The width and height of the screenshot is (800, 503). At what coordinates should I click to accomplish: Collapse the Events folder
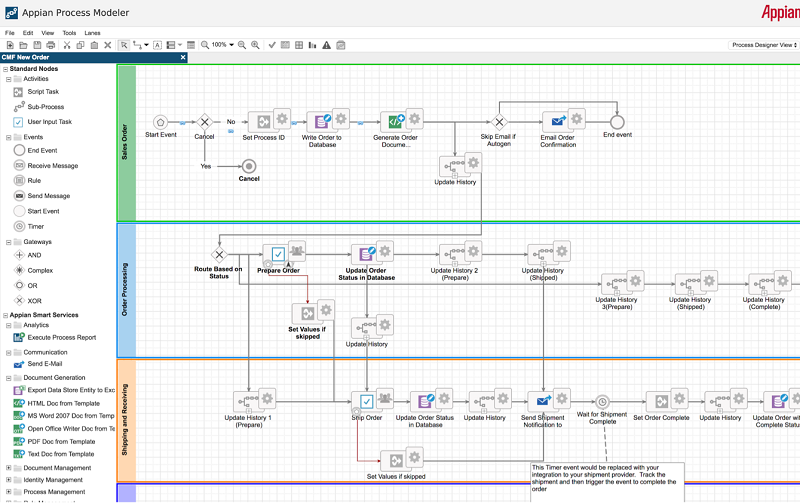point(8,137)
